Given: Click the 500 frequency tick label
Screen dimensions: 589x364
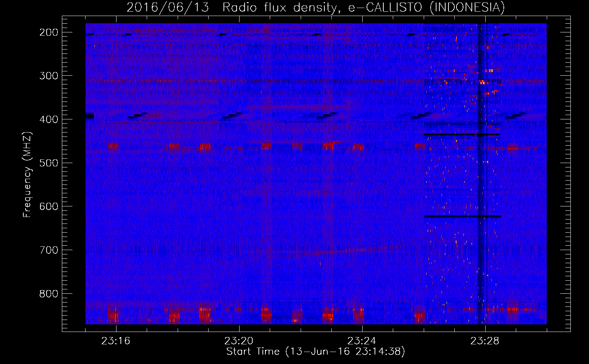Looking at the screenshot, I should (49, 163).
